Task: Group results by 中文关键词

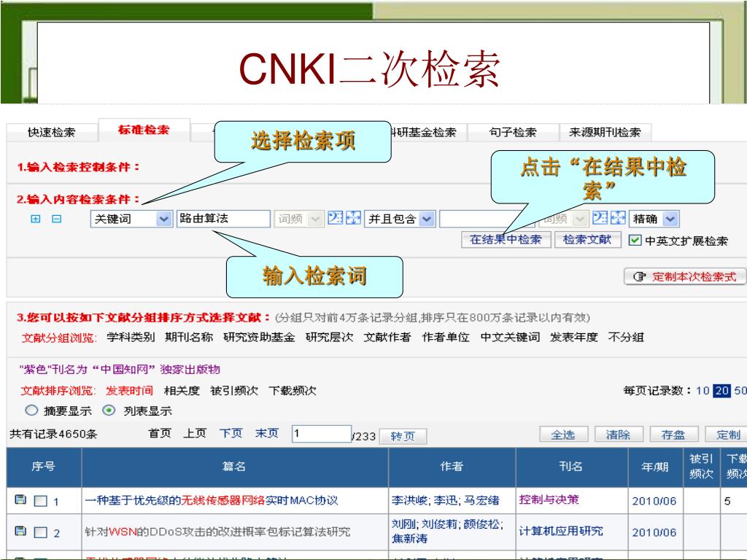Action: 510,337
